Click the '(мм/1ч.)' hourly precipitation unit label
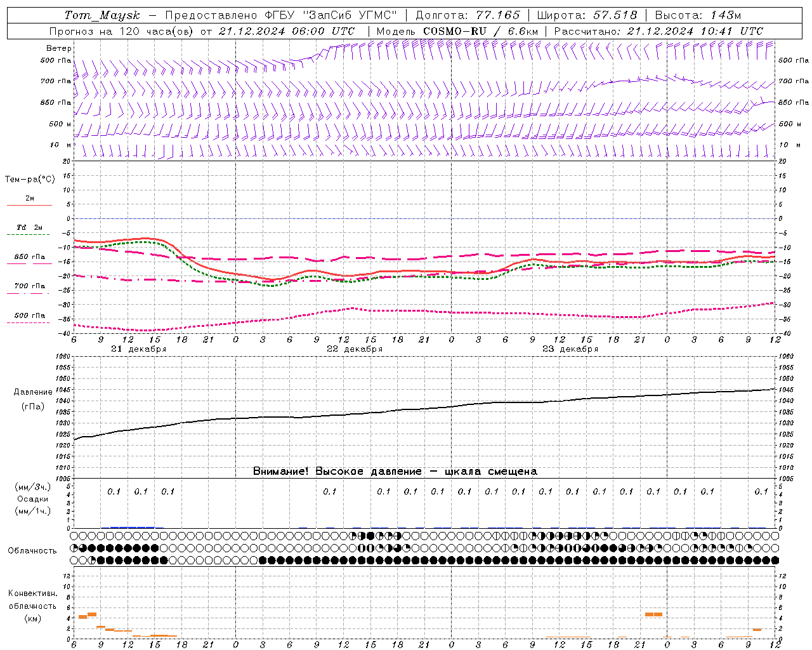The image size is (812, 650). [33, 511]
